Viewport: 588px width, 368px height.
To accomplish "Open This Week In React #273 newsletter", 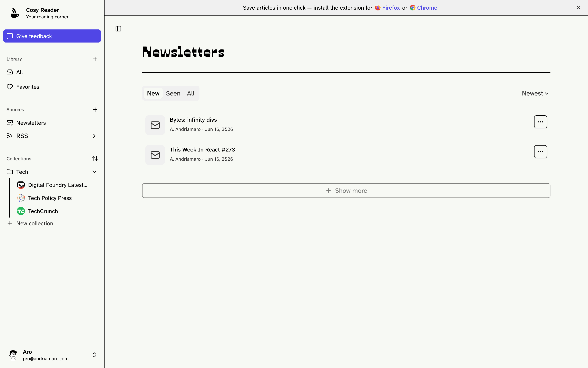I will [202, 150].
